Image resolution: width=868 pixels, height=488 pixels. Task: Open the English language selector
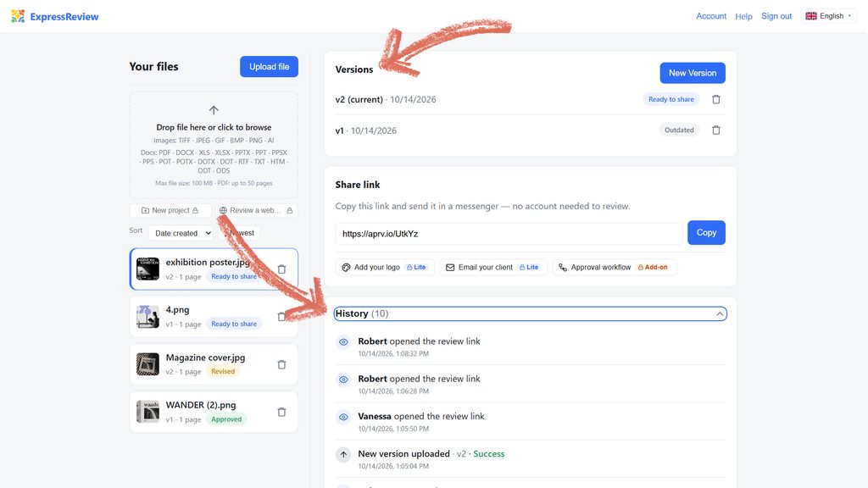(828, 16)
